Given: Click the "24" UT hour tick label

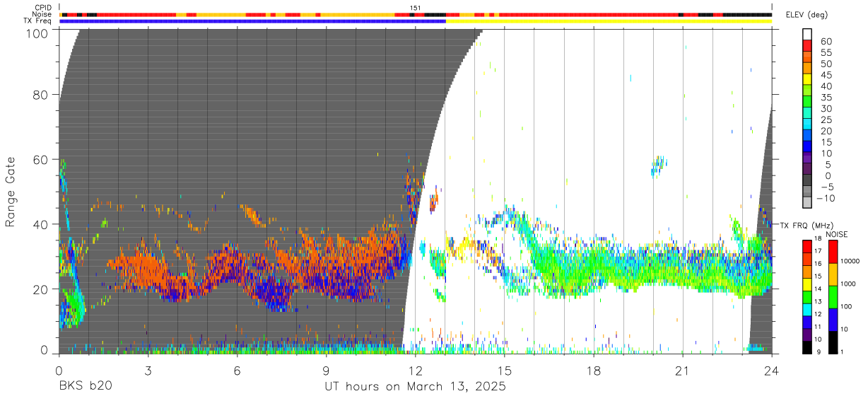Looking at the screenshot, I should point(771,370).
